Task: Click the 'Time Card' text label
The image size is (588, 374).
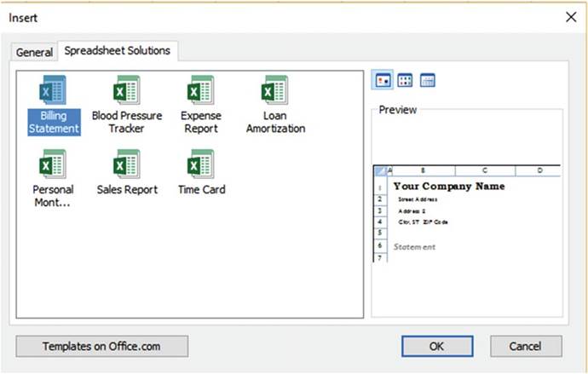Action: [x=201, y=190]
